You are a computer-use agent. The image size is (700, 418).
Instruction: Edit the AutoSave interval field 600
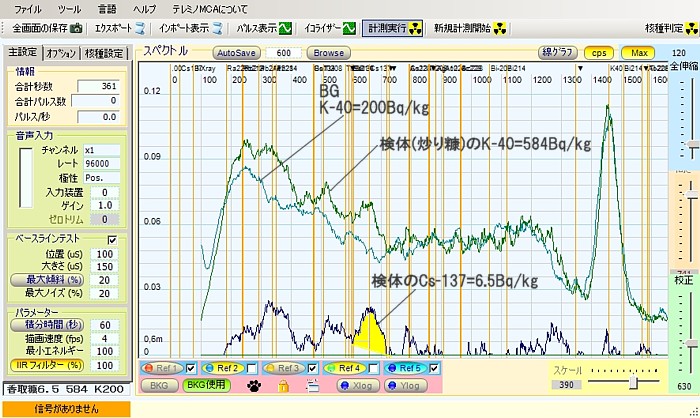(x=283, y=53)
